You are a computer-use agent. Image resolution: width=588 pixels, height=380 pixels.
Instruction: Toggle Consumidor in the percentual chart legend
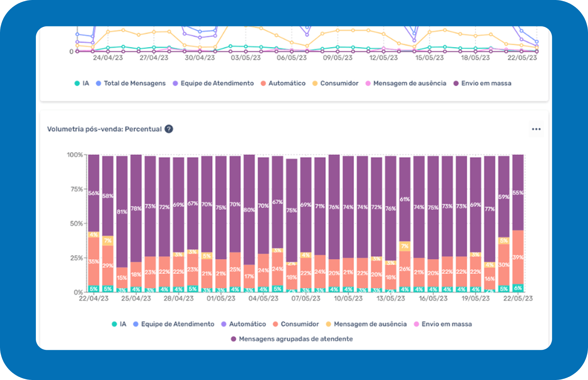coord(296,324)
